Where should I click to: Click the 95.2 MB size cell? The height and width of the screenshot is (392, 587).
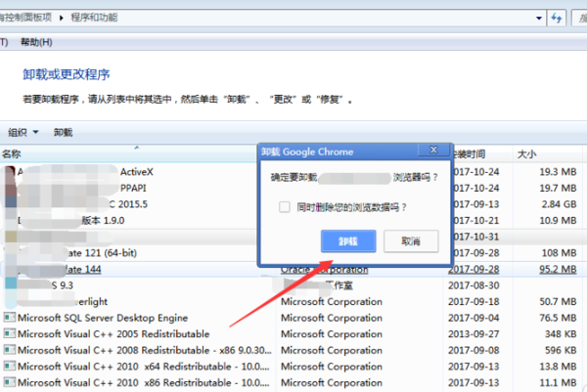pyautogui.click(x=558, y=269)
